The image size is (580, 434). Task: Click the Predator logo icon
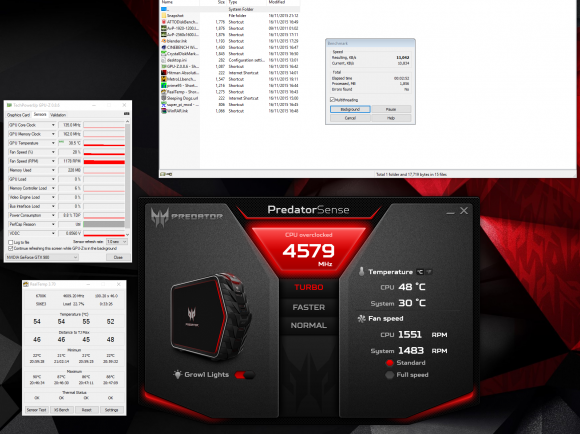[x=160, y=217]
